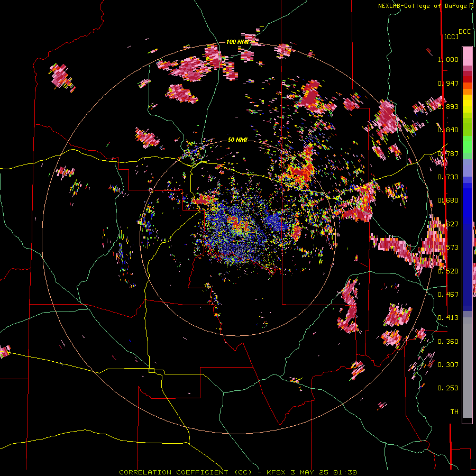This screenshot has height=476, width=476.
Task: Click the 0.840 scale value
Action: (448, 130)
